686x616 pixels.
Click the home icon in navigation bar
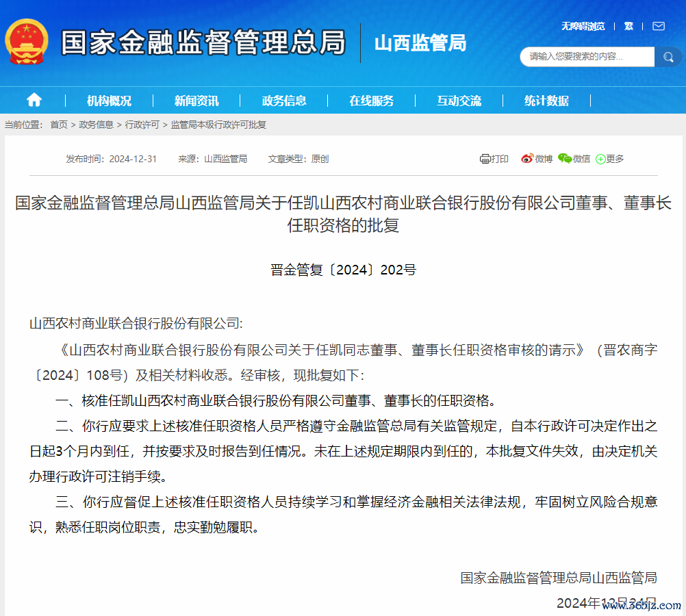click(x=34, y=100)
